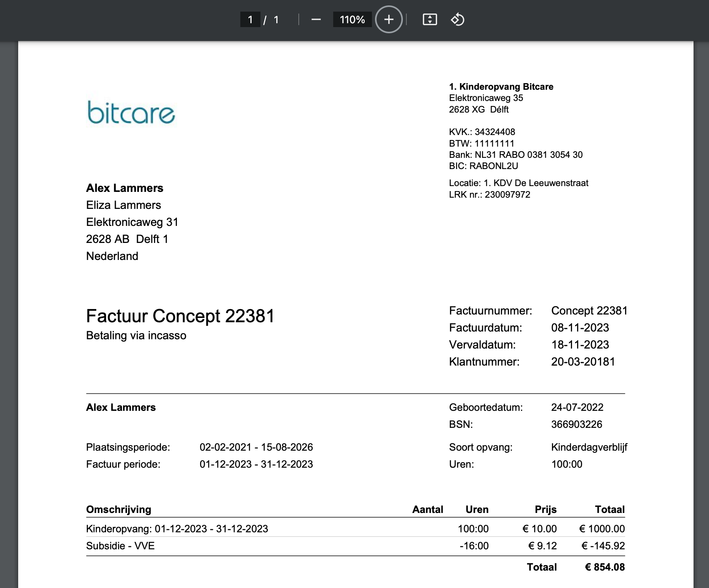709x588 pixels.
Task: Select the Geboortedatum value 24-07-2022
Action: [x=577, y=407]
